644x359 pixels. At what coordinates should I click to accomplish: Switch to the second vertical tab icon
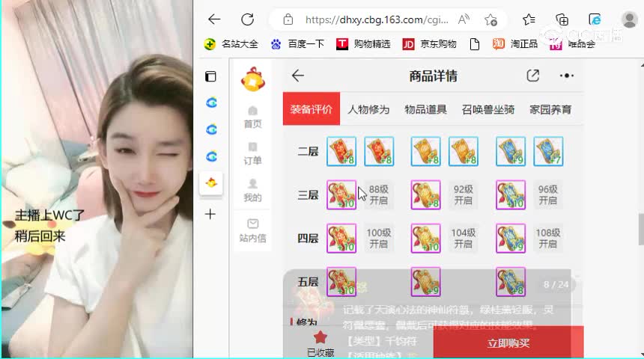click(211, 129)
